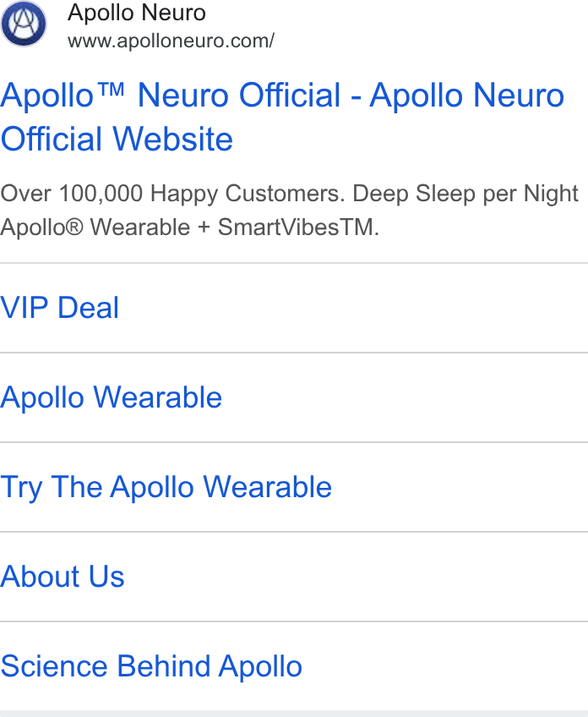Viewport: 588px width, 717px height.
Task: Open the Science Behind Apollo link
Action: click(x=151, y=665)
